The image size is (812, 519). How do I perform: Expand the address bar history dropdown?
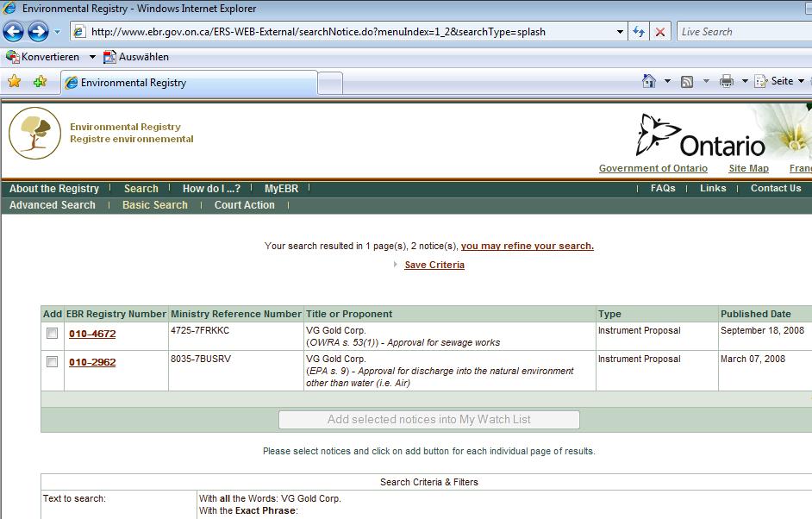[x=620, y=32]
